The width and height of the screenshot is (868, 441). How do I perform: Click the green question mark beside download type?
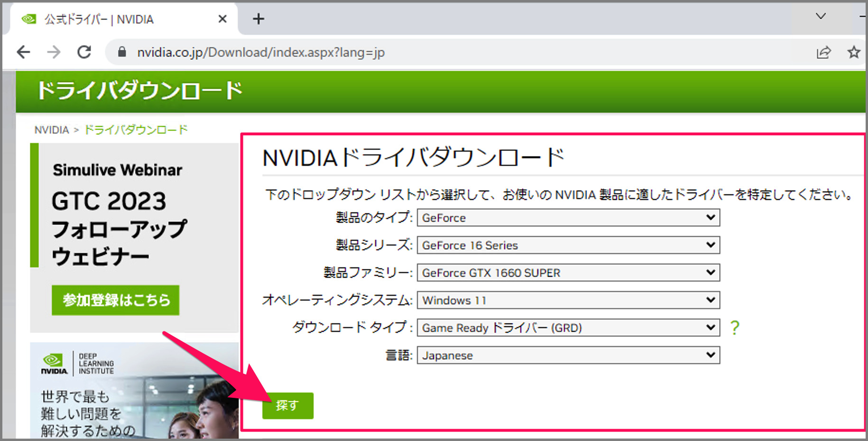734,328
